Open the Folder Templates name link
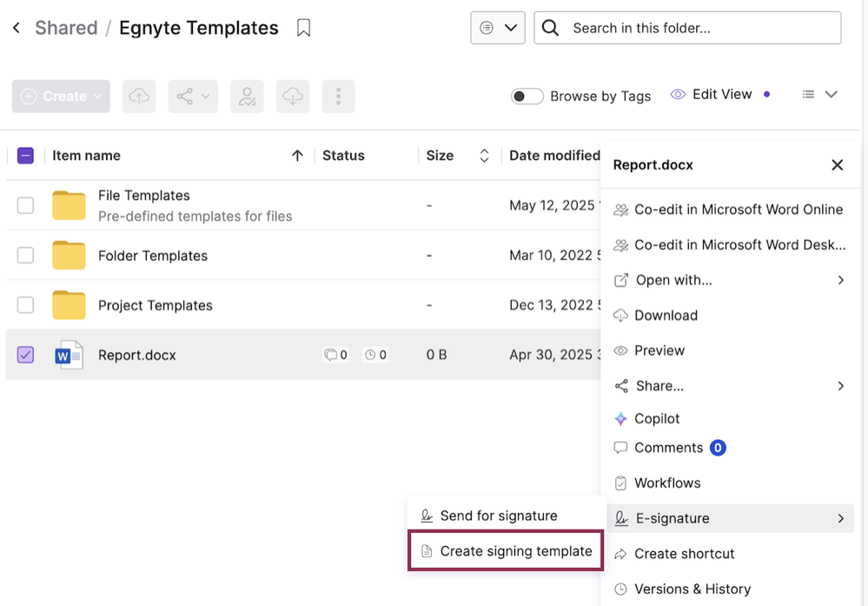 (x=153, y=256)
